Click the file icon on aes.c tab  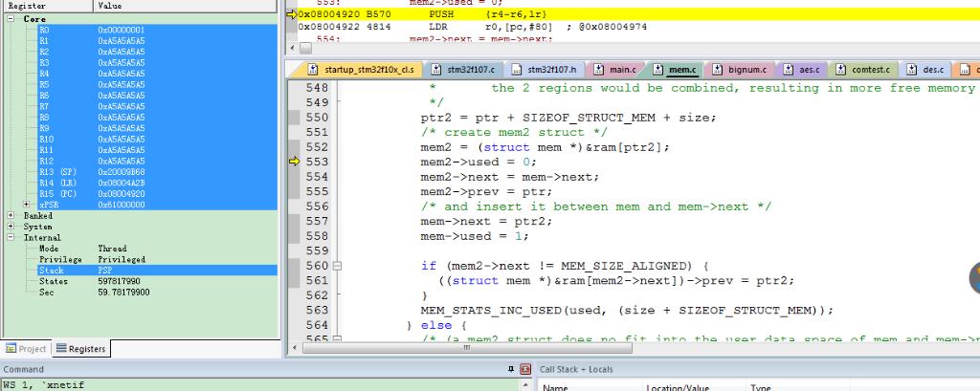tap(788, 70)
